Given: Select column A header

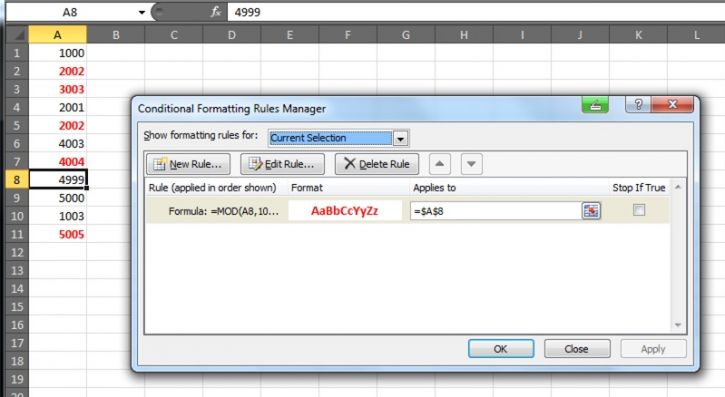Looking at the screenshot, I should pos(57,35).
